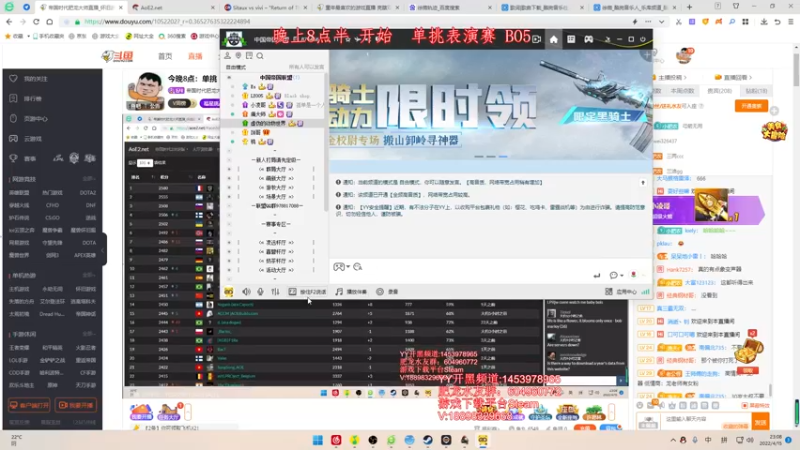
Task: Click the YY send enter arrow icon
Action: tap(597, 276)
